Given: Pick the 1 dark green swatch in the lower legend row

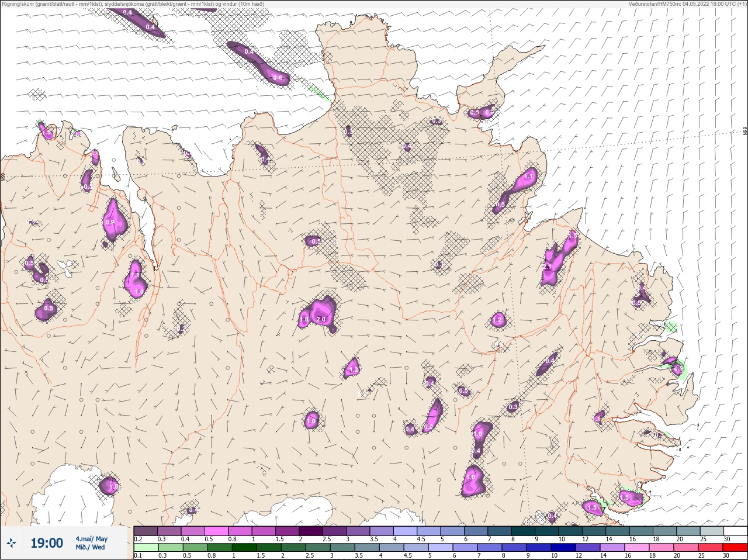Looking at the screenshot, I should 245,548.
